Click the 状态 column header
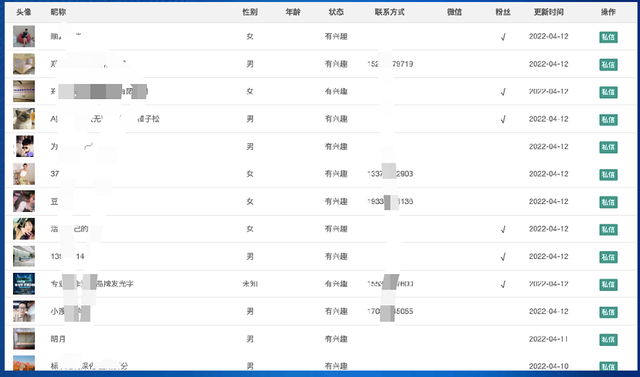Viewport: 640px width, 377px height. point(336,12)
